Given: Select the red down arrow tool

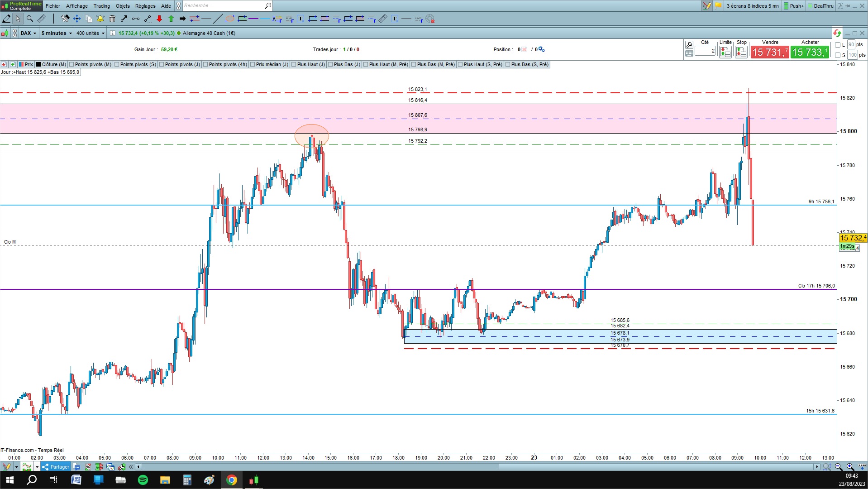Looking at the screenshot, I should [x=159, y=19].
